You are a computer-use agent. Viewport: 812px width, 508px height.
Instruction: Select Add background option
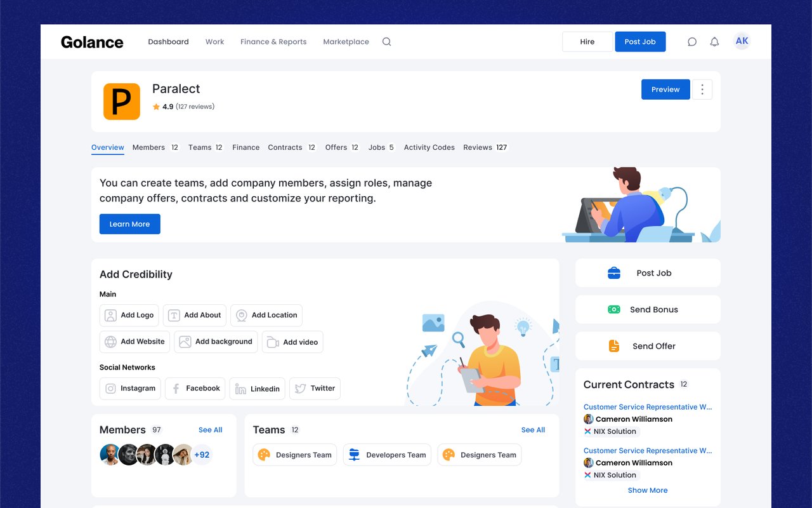[x=216, y=342]
